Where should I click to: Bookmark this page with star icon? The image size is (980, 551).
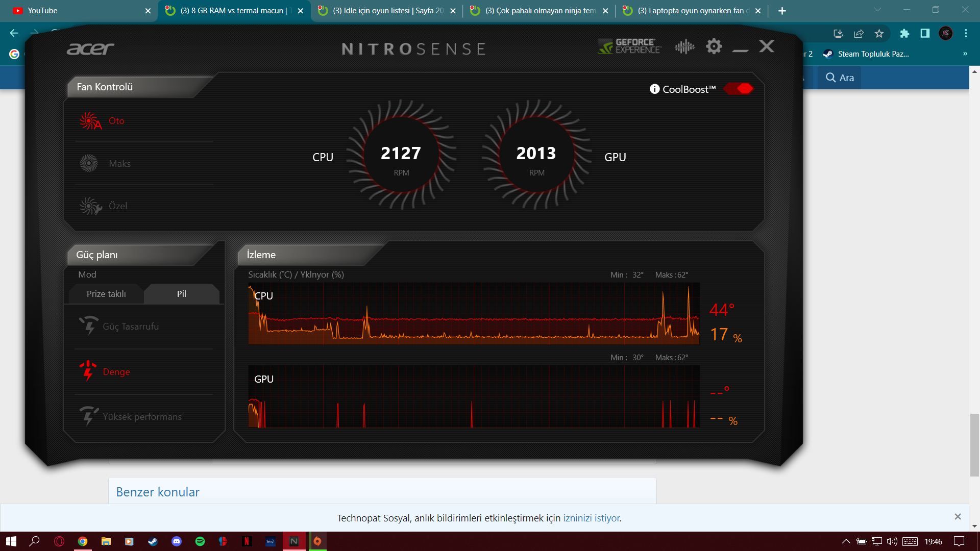coord(879,34)
